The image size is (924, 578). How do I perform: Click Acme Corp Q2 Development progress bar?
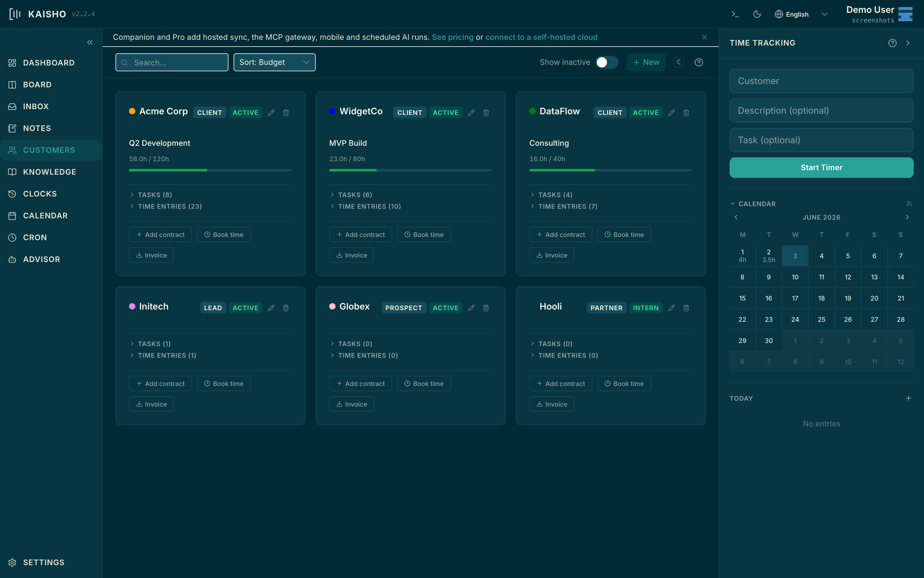(x=210, y=170)
